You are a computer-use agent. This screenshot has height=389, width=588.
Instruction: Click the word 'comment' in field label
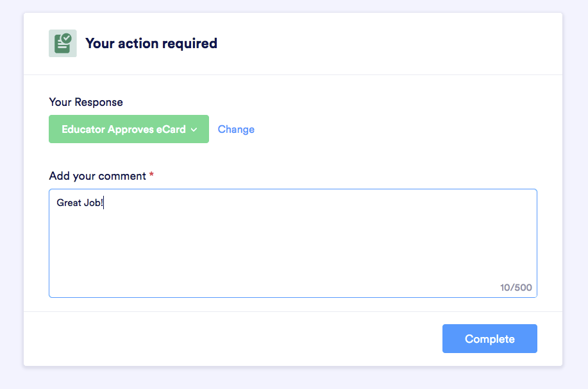click(122, 176)
